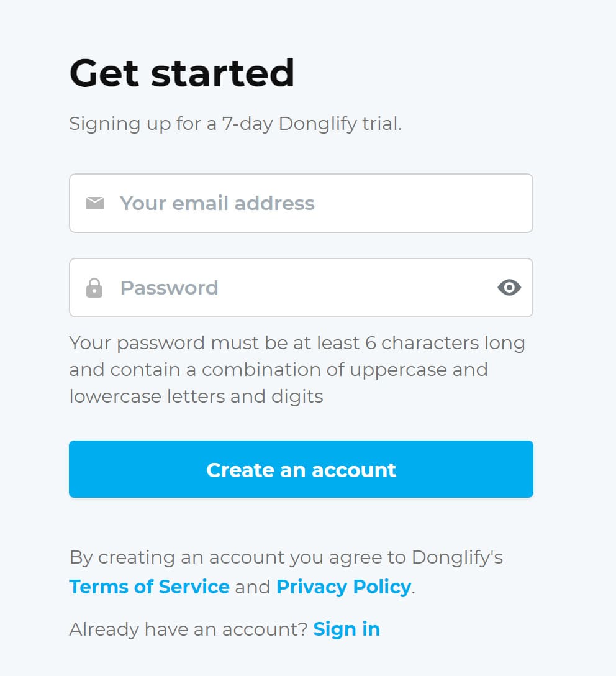Show password using the eye icon
Viewport: 616px width, 676px height.
tap(509, 288)
